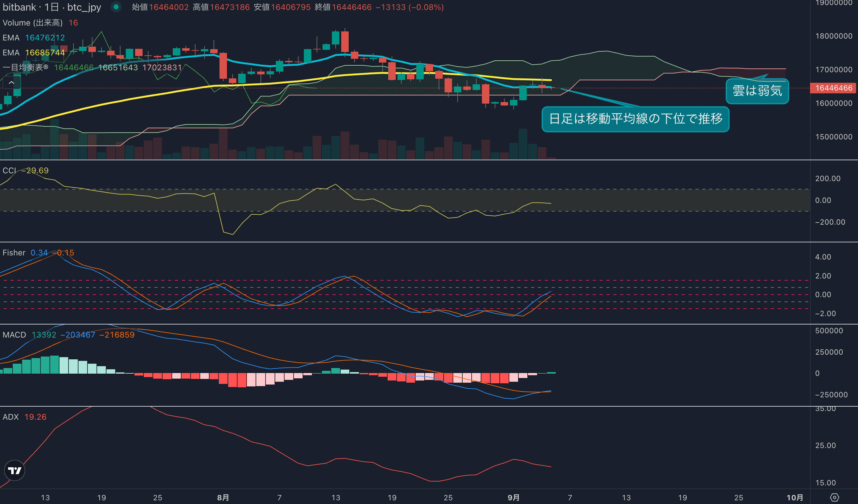858x504 pixels.
Task: Collapse the indicator legend chevron
Action: (x=11, y=83)
